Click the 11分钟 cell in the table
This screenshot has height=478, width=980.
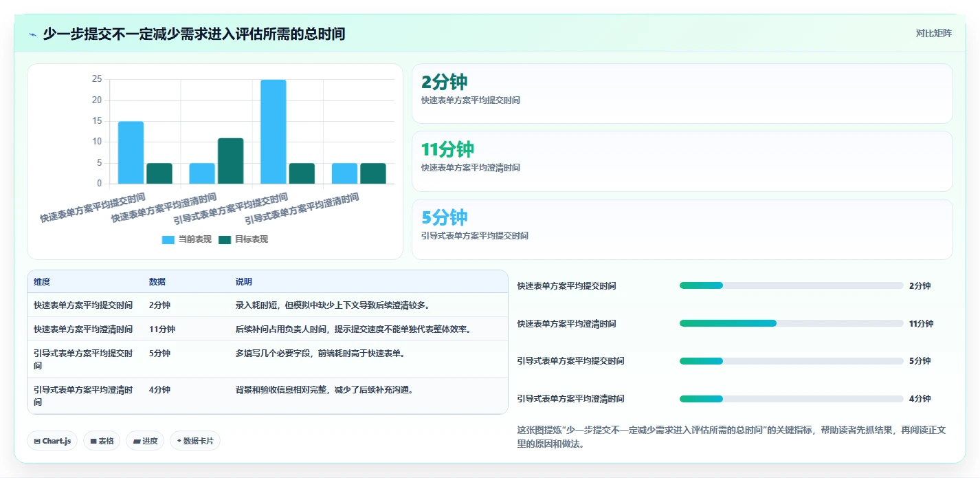(x=162, y=329)
